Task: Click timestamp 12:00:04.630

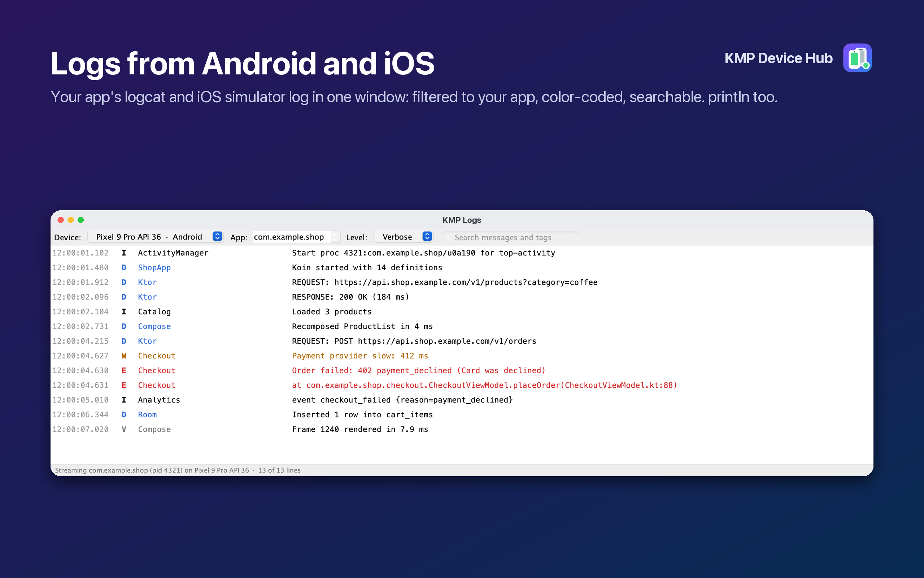Action: click(80, 370)
